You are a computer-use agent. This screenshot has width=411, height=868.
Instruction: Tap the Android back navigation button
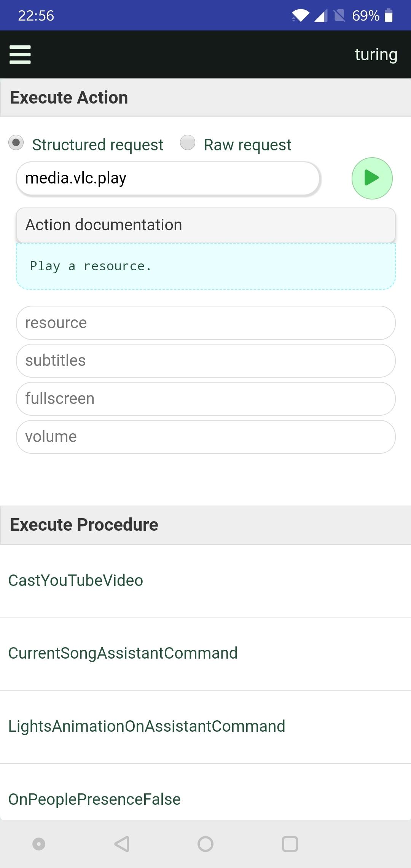(122, 844)
